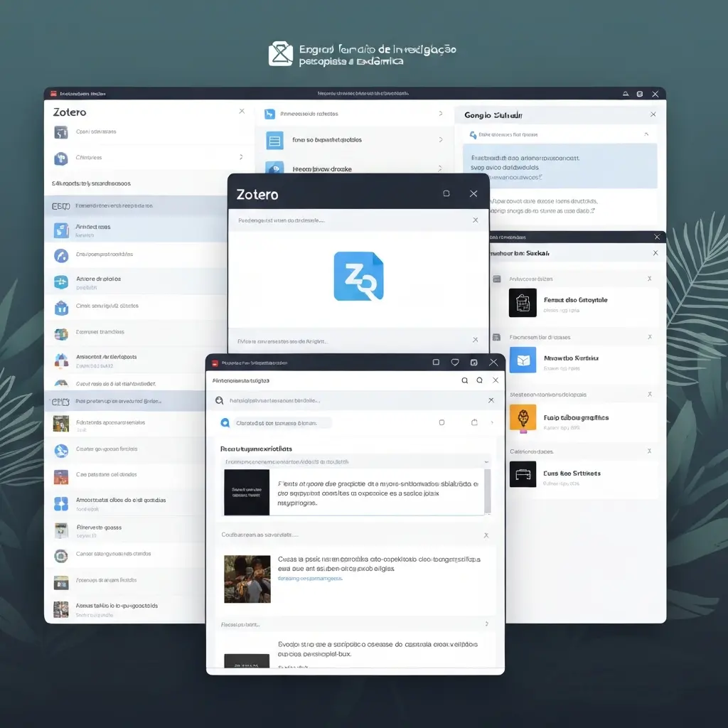Expand the Chimbraes row chevron in Zotero sidebar
Screen dimensions: 728x728
241,157
